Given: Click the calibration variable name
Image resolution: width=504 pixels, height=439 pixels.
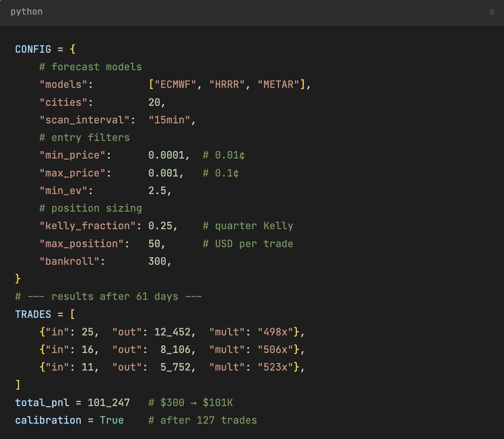Looking at the screenshot, I should pyautogui.click(x=48, y=420).
